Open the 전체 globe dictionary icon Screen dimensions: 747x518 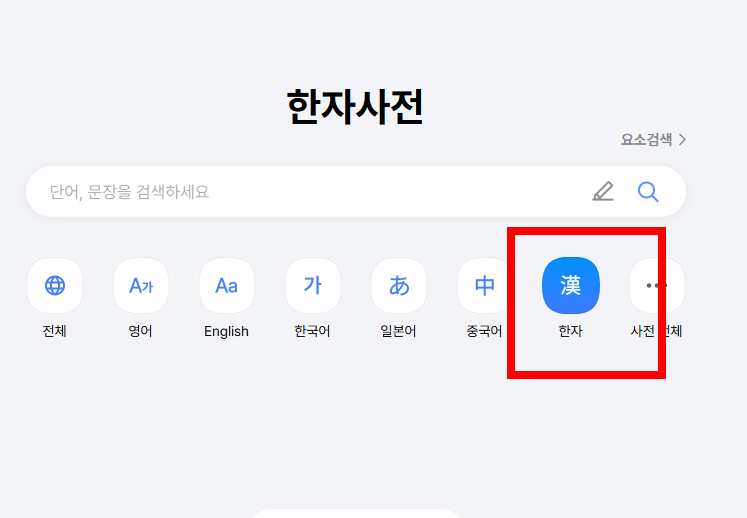[55, 285]
